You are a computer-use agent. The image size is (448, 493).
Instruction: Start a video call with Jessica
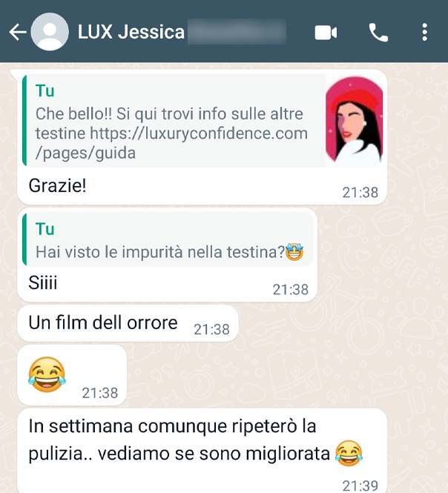326,33
